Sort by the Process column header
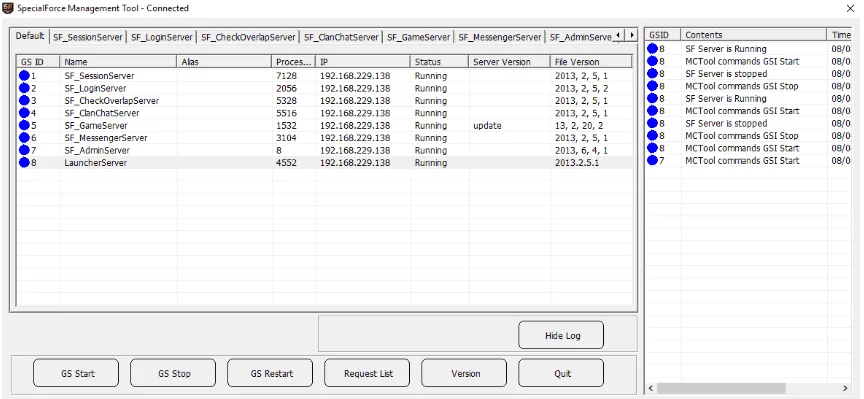This screenshot has width=864, height=399. [x=294, y=62]
